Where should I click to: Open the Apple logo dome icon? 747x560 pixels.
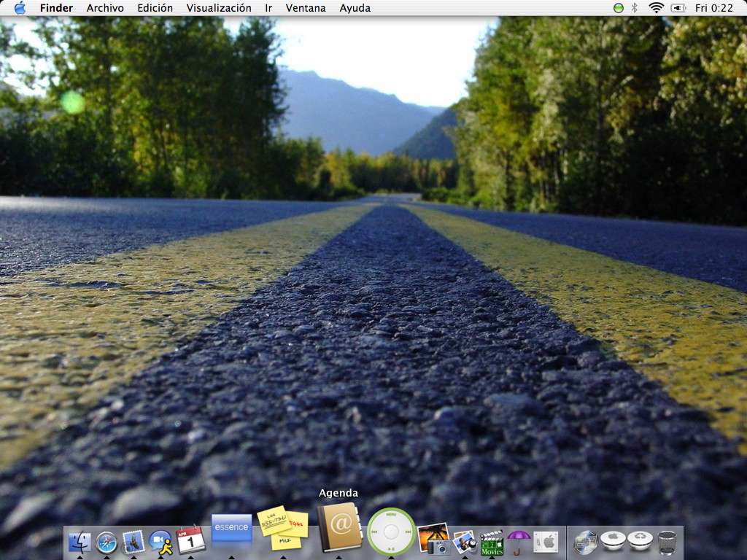613,542
